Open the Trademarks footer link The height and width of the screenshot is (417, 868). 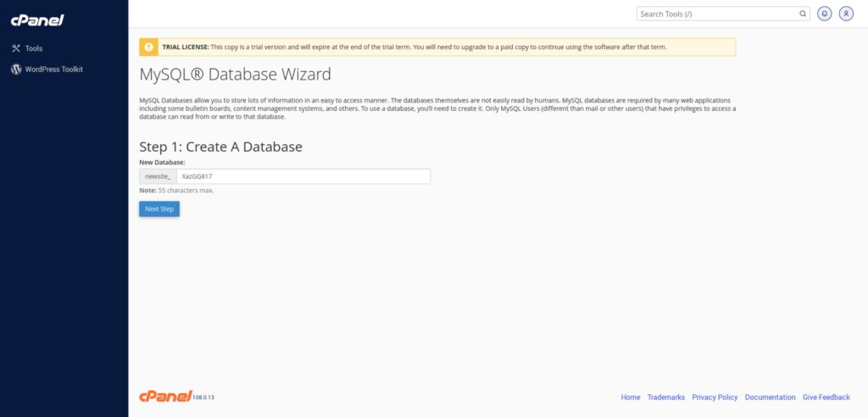[x=666, y=397]
